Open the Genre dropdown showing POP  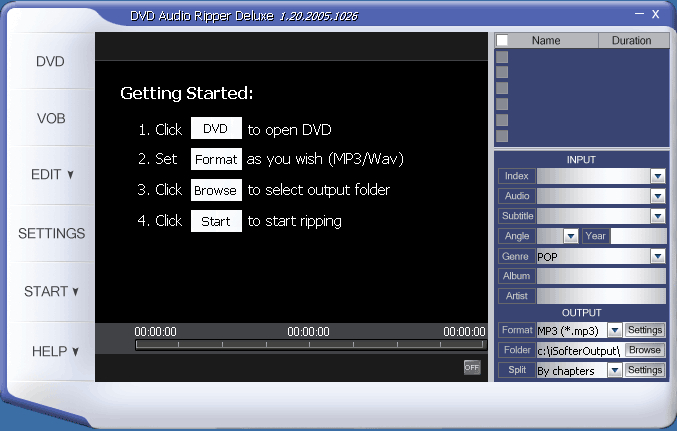tap(658, 256)
